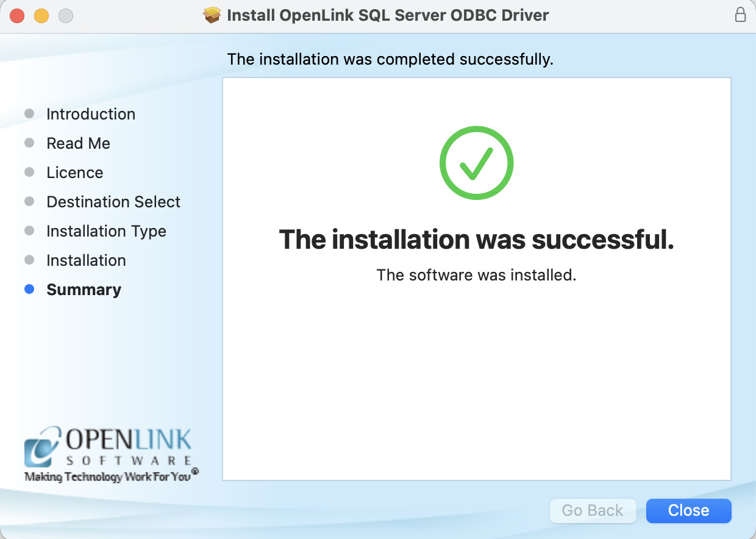Viewport: 756px width, 539px height.
Task: Go to the Licence step
Action: click(74, 173)
